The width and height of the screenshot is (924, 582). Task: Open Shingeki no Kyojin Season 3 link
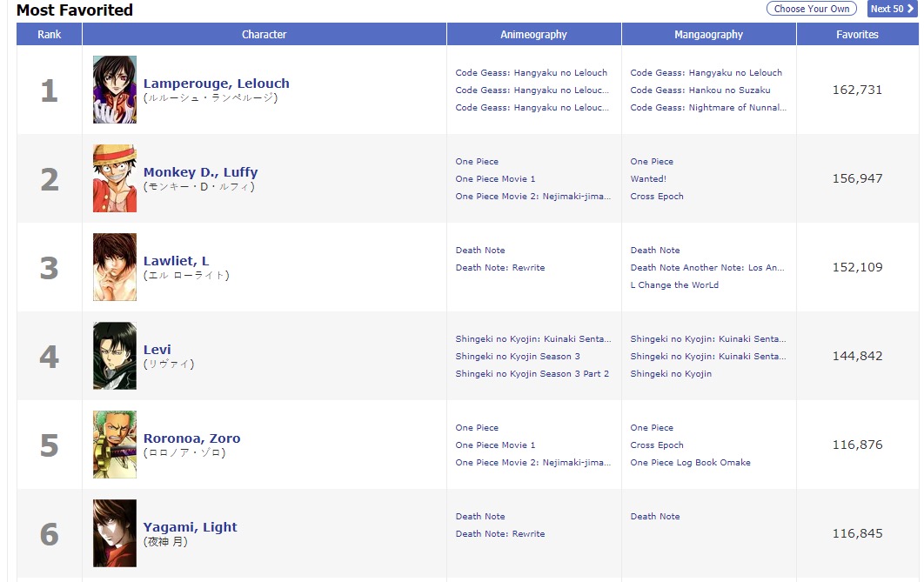tap(518, 357)
